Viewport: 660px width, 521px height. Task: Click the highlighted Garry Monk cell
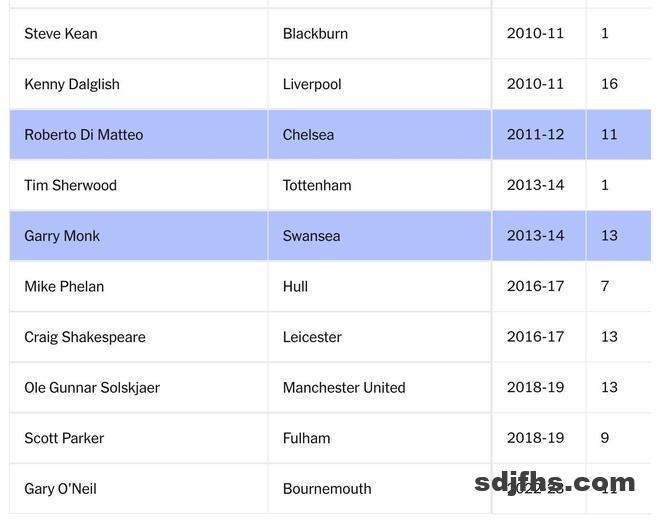(x=62, y=236)
